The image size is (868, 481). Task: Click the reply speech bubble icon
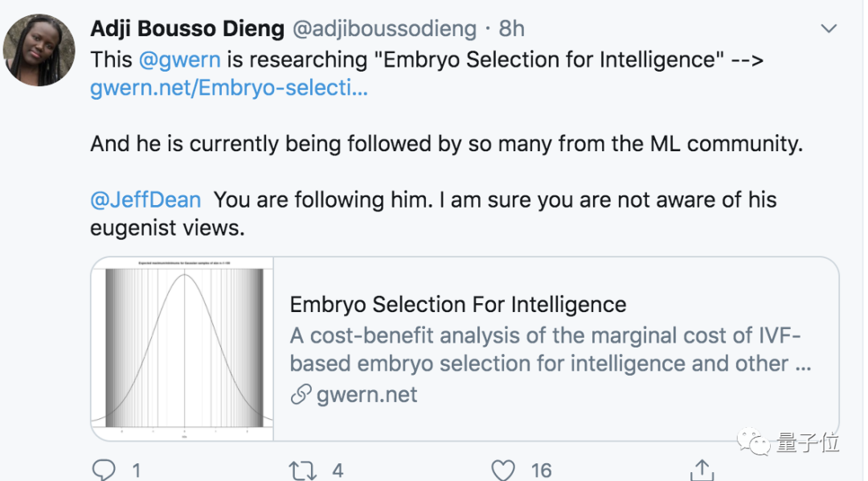click(104, 470)
